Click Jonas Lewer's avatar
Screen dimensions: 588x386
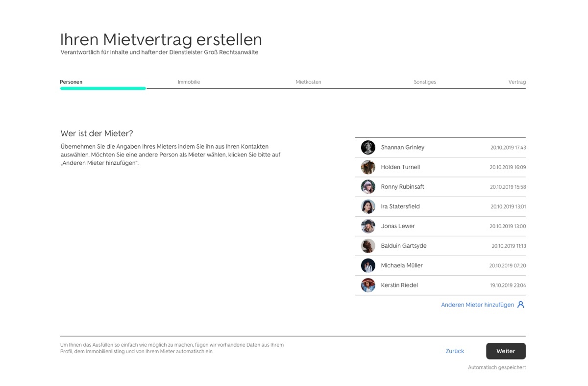pyautogui.click(x=368, y=226)
